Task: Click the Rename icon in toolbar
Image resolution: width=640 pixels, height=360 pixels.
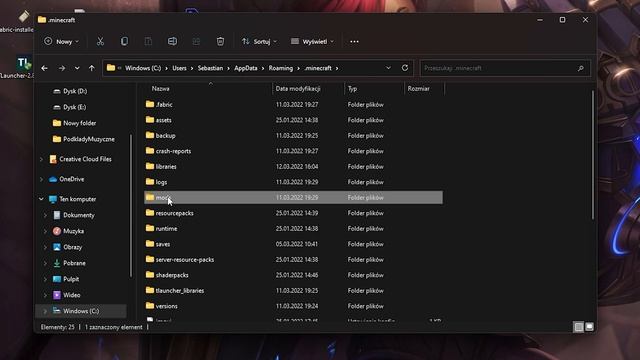Action: (172, 41)
